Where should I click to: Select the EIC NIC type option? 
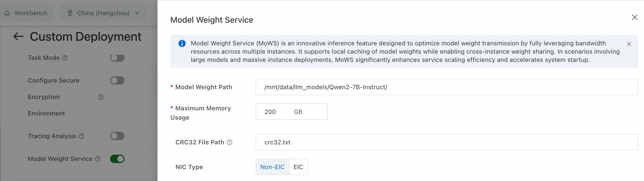298,167
